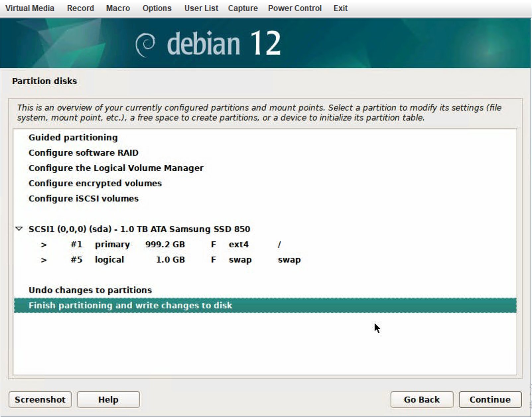Open the Virtual Media menu
Image resolution: width=532 pixels, height=417 pixels.
(x=30, y=8)
